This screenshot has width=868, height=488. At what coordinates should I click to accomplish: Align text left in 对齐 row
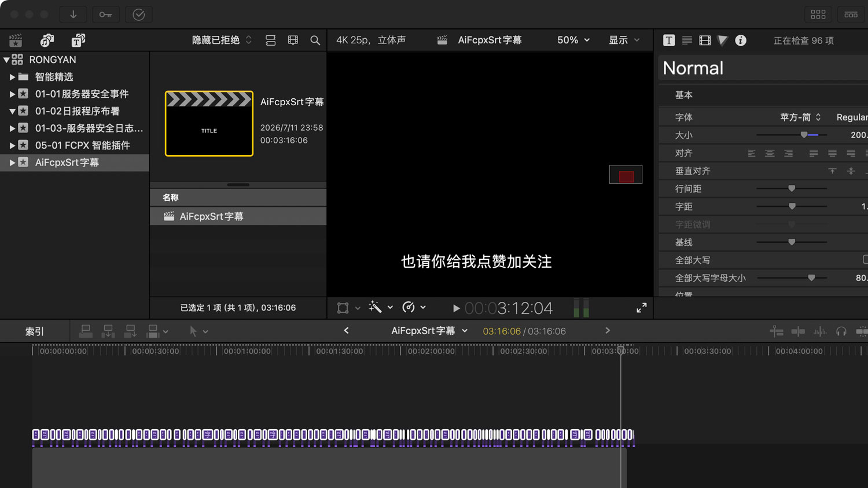[x=752, y=153]
